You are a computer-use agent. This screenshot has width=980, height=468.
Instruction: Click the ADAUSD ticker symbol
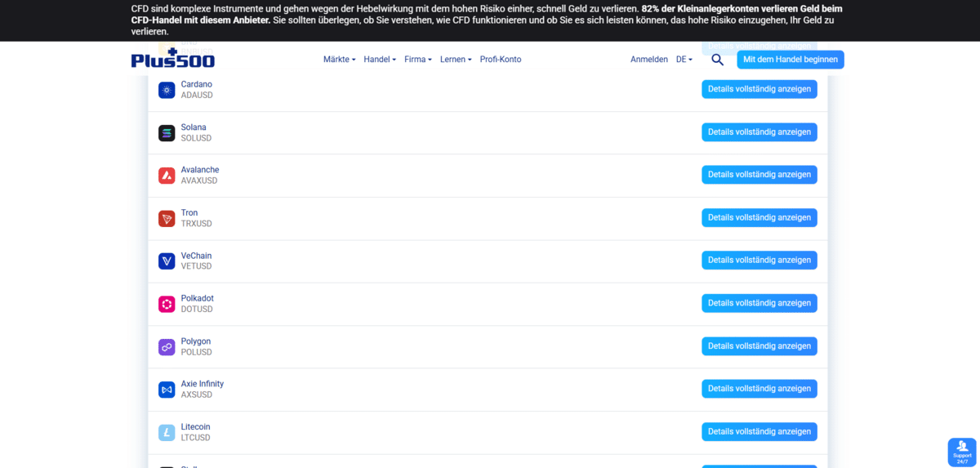[x=197, y=96]
